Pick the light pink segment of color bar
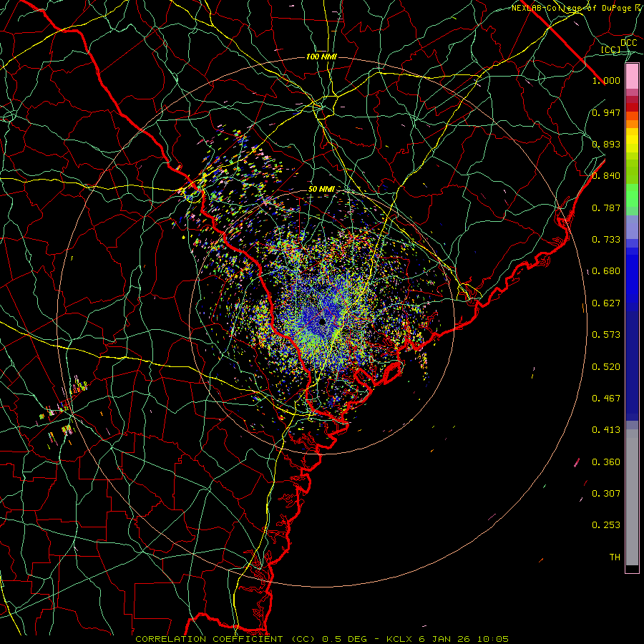644x644 pixels. click(x=632, y=77)
